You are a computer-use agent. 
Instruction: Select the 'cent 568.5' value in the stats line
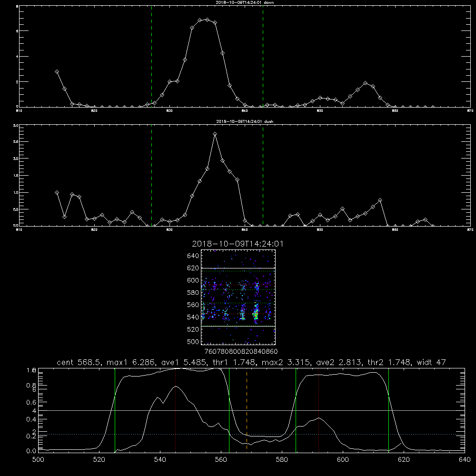(x=80, y=362)
